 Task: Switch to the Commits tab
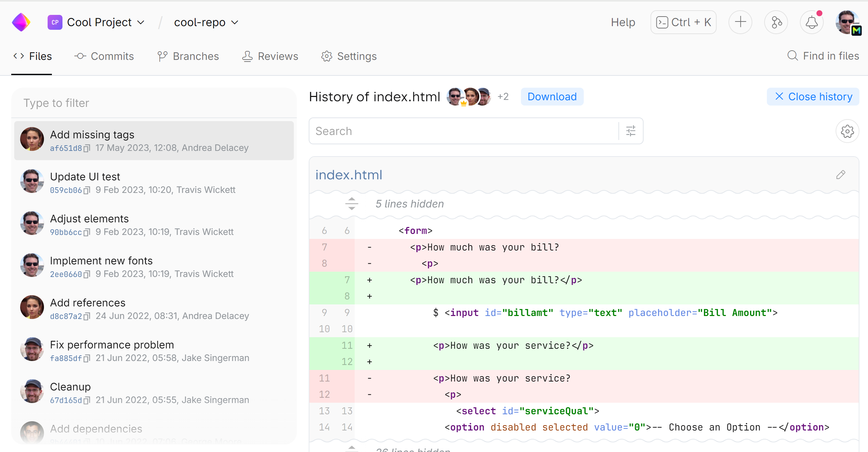tap(104, 56)
